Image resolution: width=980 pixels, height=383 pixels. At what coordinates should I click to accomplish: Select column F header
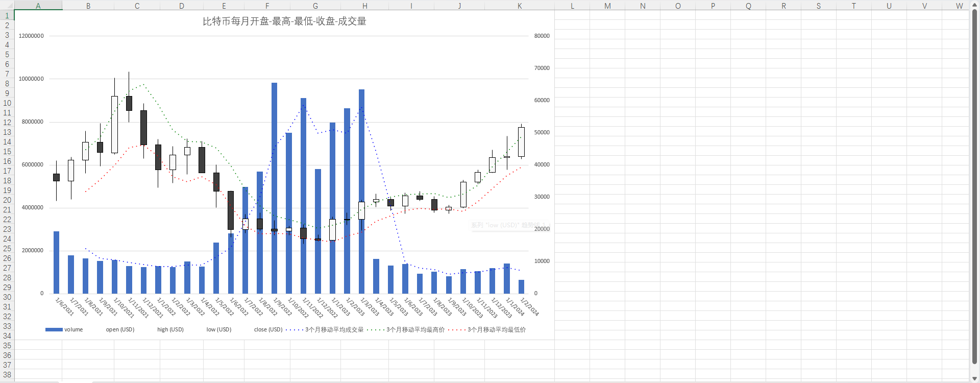pyautogui.click(x=267, y=6)
